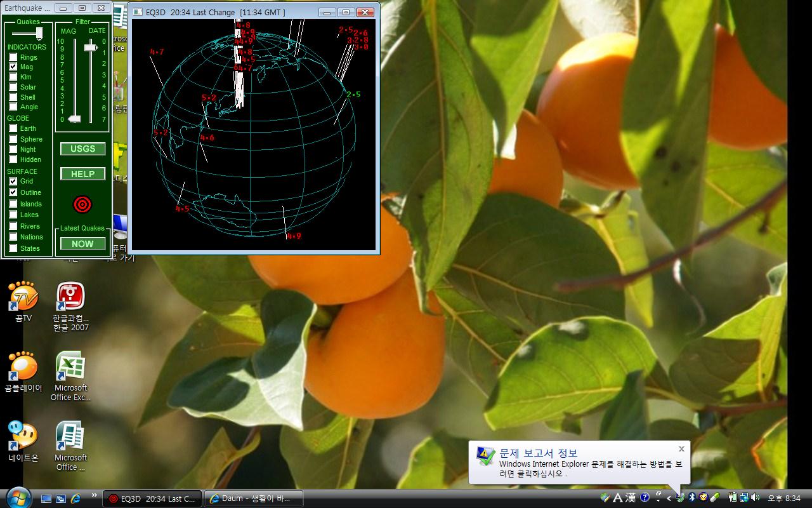Screen dimensions: 812x508
Task: Open the 네이트온 messenger icon
Action: pyautogui.click(x=23, y=437)
